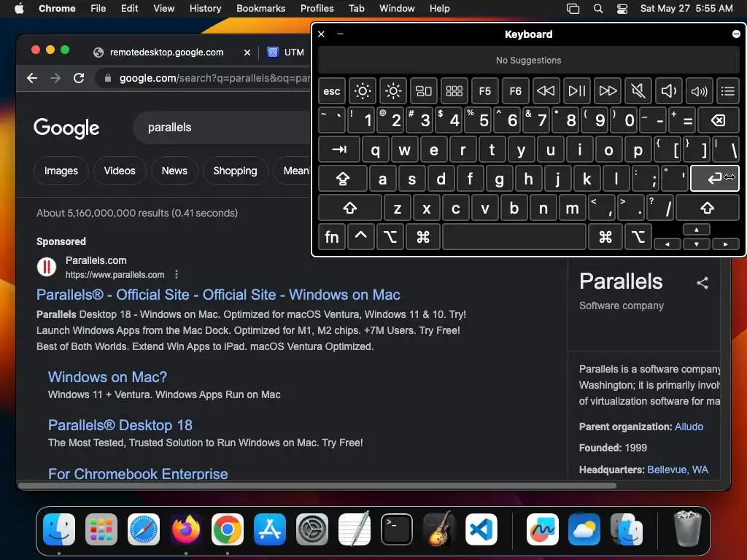747x560 pixels.
Task: Tap the down arrow key
Action: [x=697, y=244]
